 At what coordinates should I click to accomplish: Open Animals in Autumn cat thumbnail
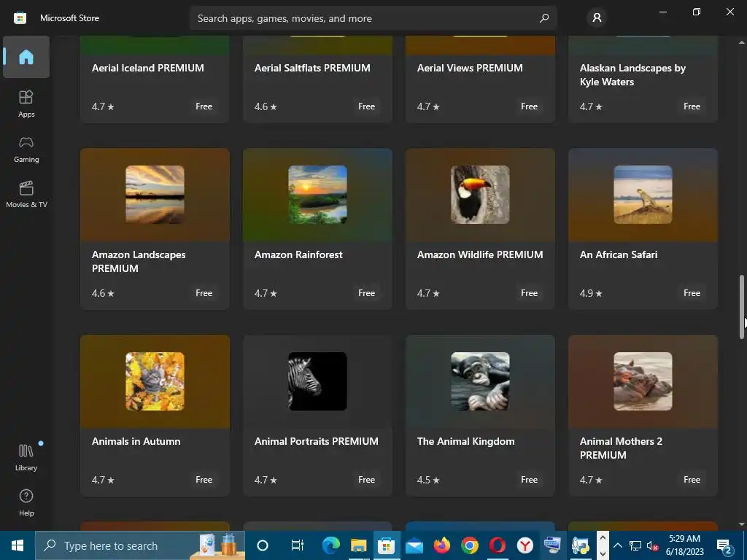pos(155,381)
